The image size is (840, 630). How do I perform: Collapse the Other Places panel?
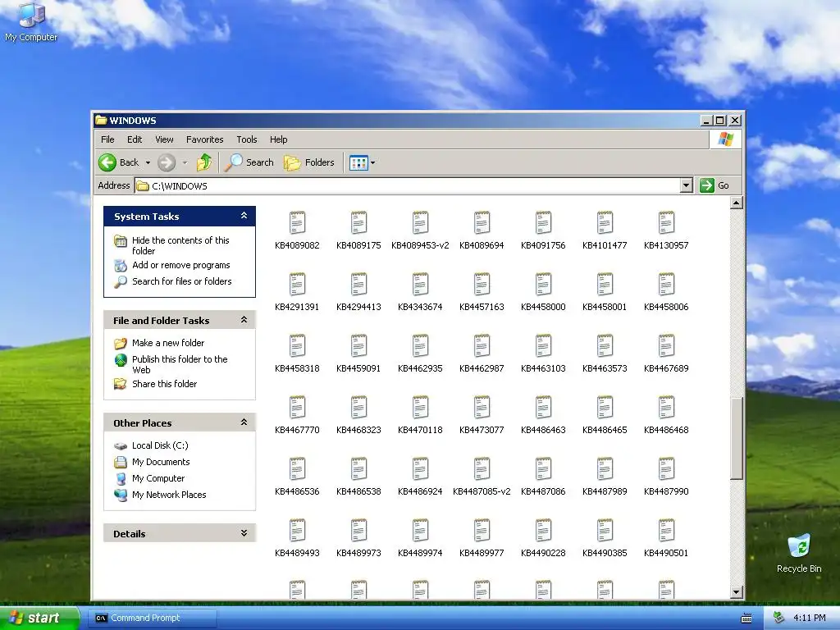(244, 422)
